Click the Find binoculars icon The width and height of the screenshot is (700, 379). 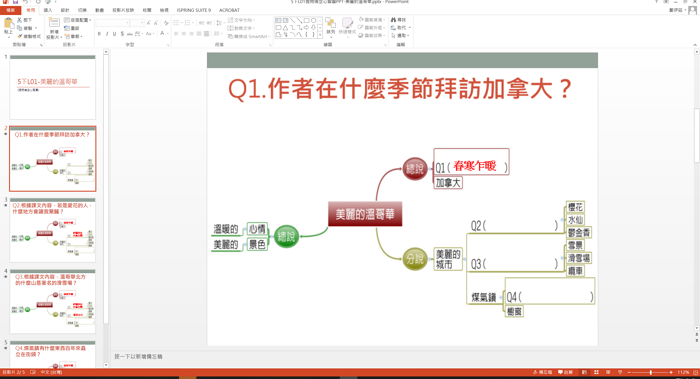tap(393, 20)
